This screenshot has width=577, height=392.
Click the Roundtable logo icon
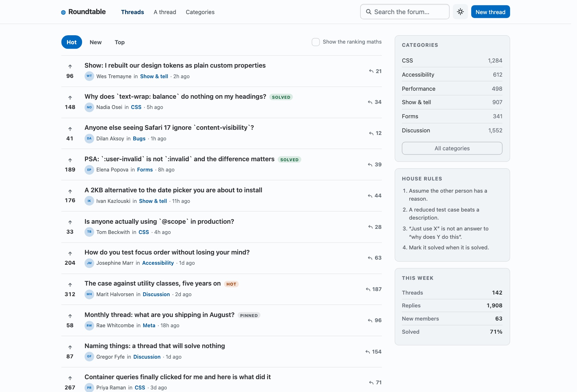pos(63,12)
